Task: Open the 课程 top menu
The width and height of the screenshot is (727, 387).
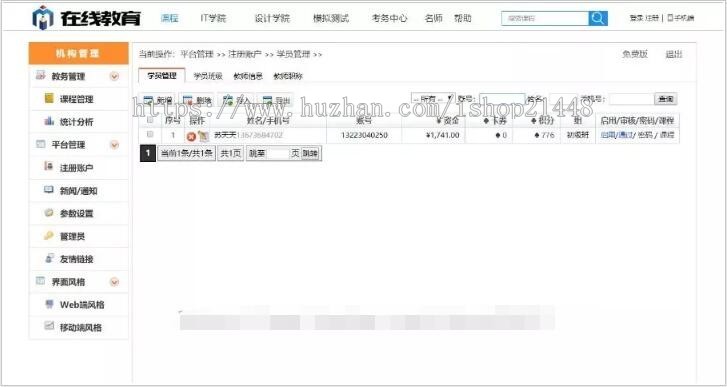Action: click(169, 18)
